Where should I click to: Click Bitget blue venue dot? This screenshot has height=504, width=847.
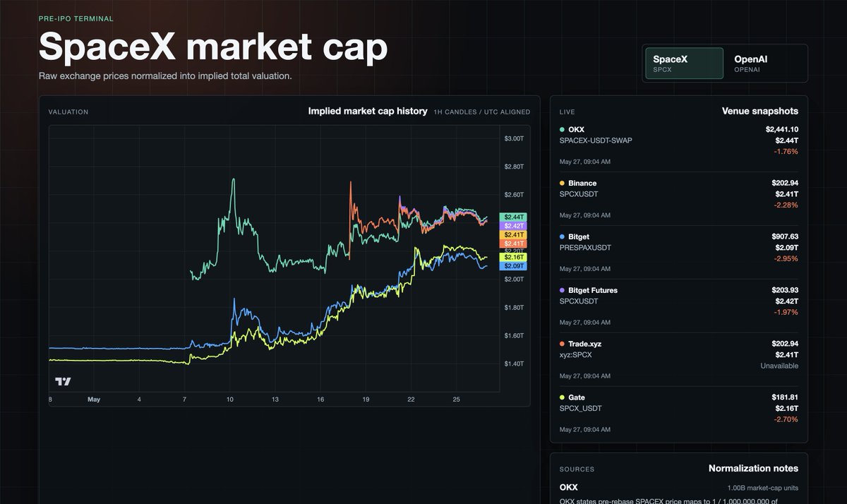pyautogui.click(x=562, y=237)
